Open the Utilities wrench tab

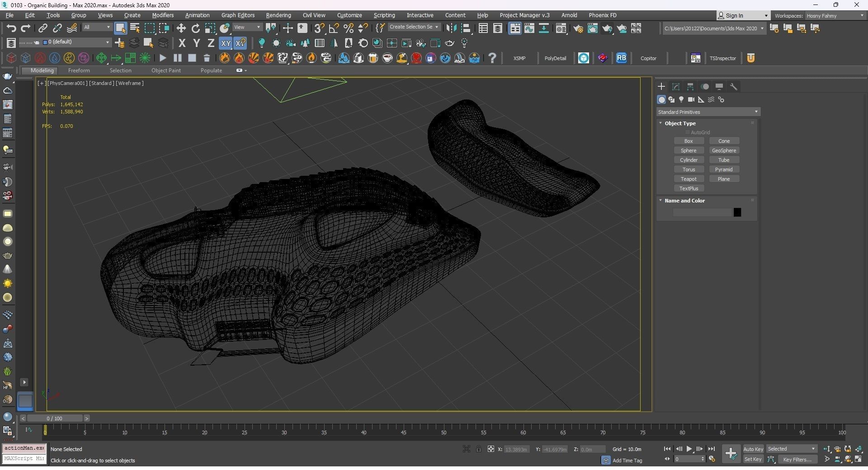[x=734, y=86]
